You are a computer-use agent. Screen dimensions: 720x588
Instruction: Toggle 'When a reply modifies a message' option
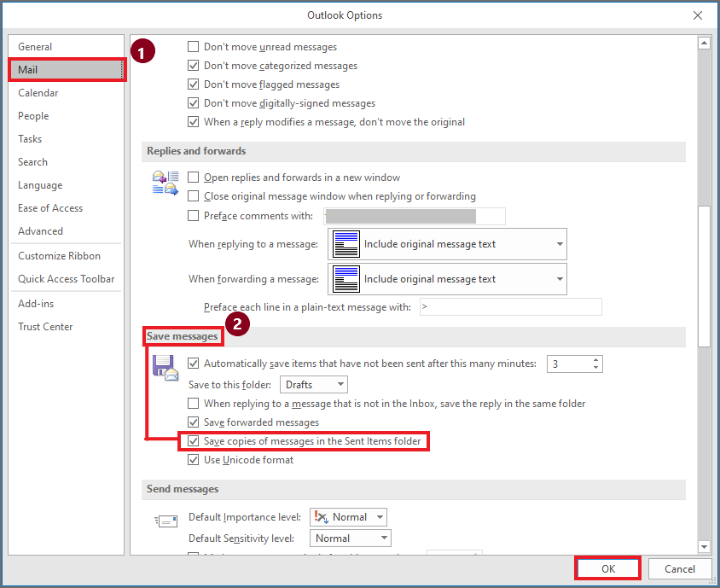coord(194,122)
